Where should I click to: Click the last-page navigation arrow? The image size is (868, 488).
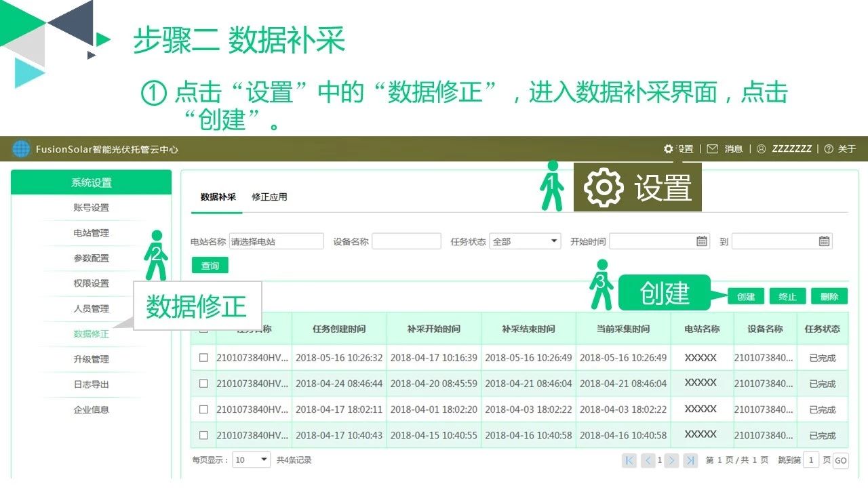(x=690, y=460)
